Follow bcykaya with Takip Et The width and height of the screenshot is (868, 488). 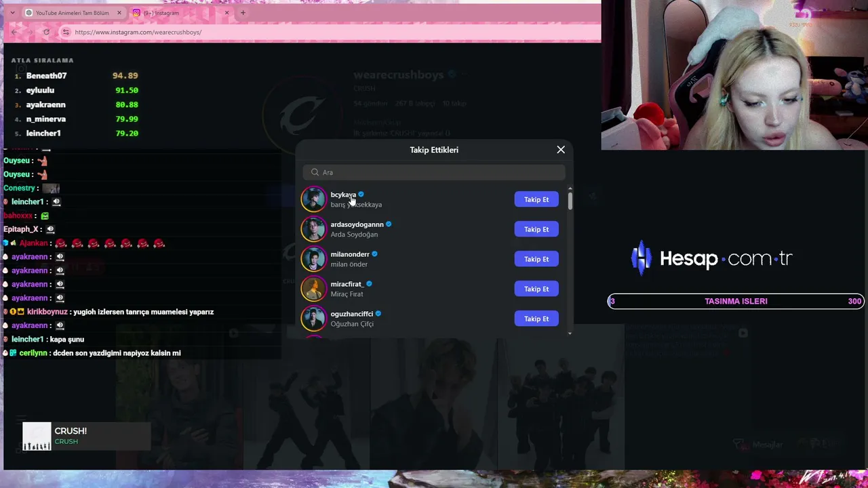pos(536,199)
